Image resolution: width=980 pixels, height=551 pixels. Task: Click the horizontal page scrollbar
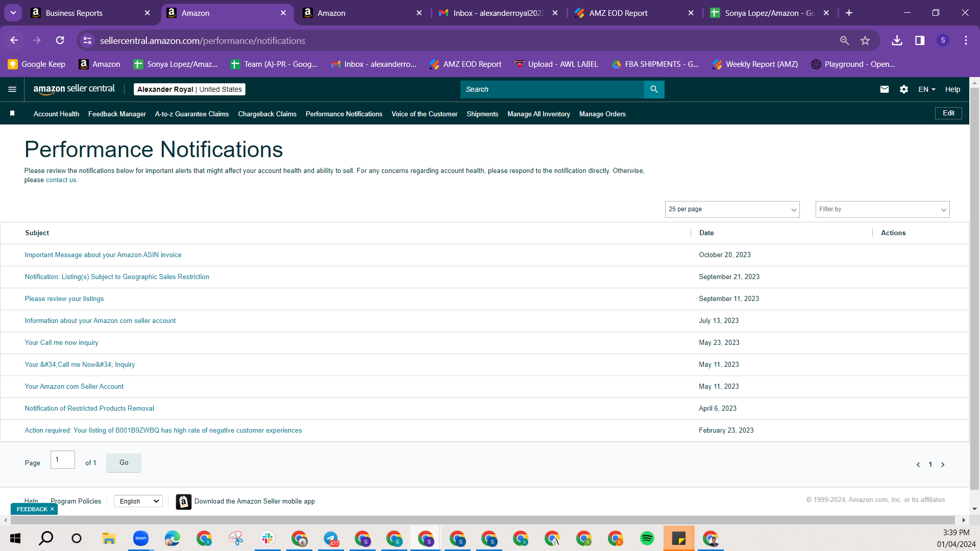click(x=484, y=520)
